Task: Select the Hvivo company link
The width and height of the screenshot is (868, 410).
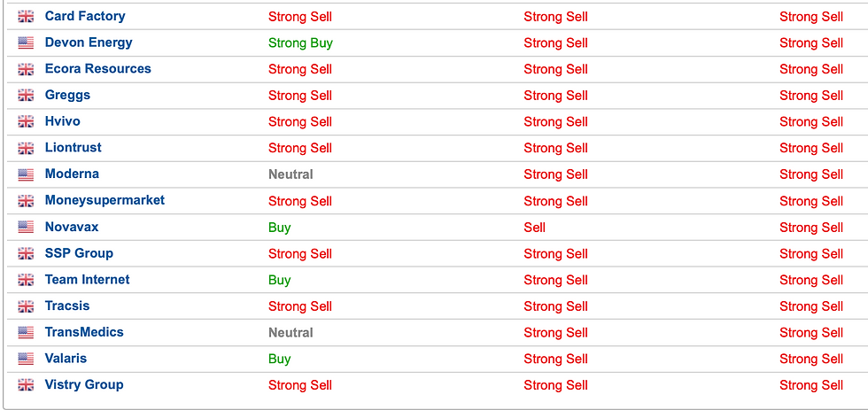Action: coord(63,121)
